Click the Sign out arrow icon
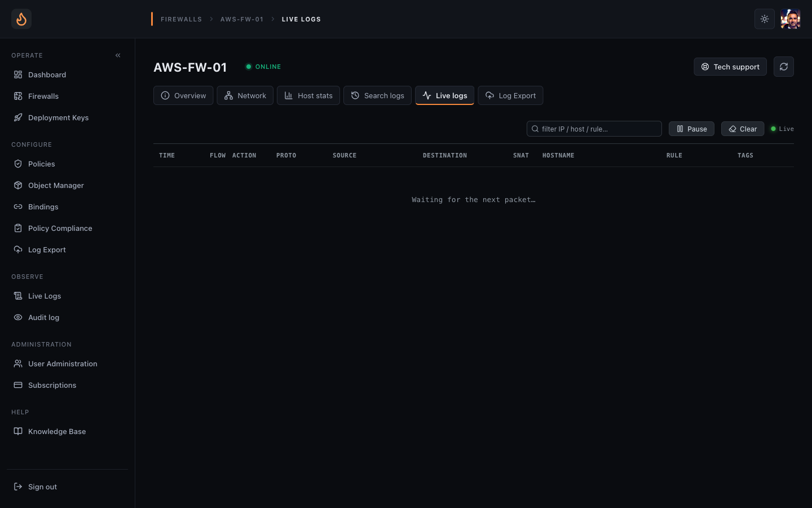The height and width of the screenshot is (508, 812). (18, 487)
